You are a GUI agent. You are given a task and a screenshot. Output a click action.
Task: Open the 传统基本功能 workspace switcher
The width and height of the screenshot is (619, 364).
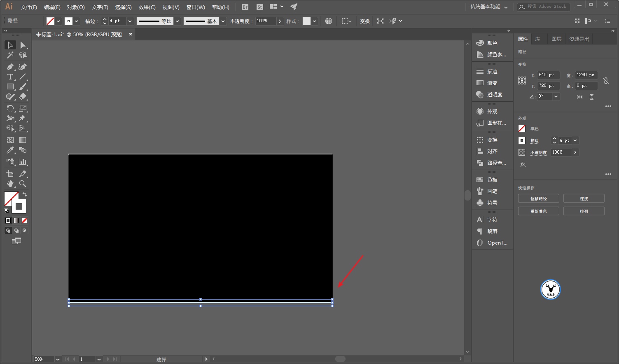[489, 7]
